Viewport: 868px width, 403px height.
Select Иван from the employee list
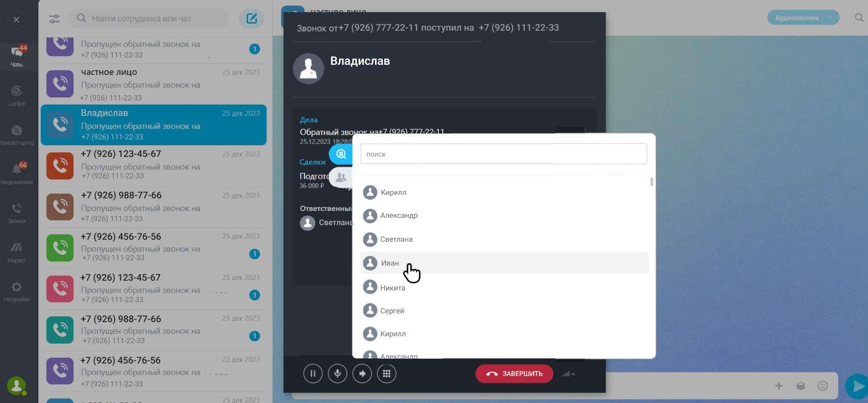[x=390, y=263]
